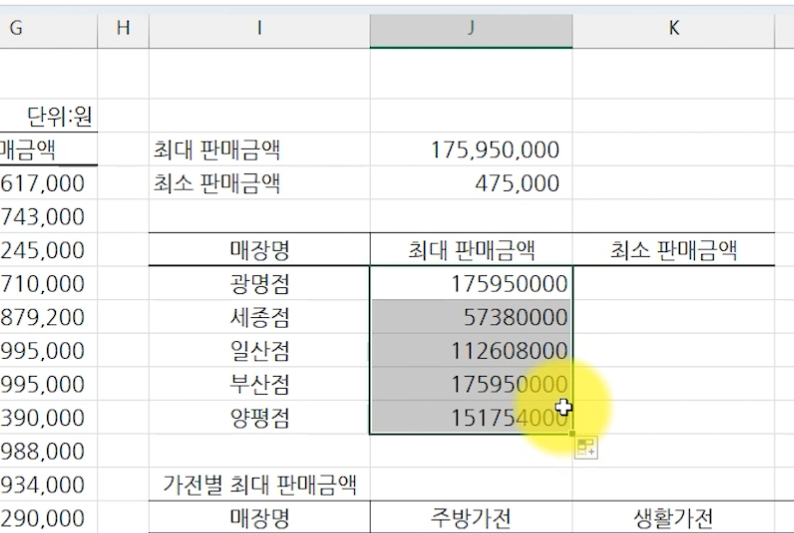
Task: Select empty 최소 판매금액 cell for 광명점
Action: [x=673, y=283]
